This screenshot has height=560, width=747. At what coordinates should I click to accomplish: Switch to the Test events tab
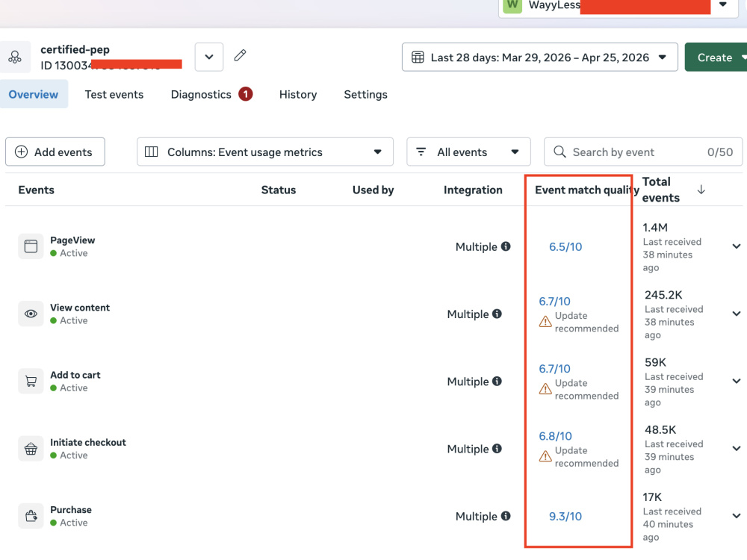click(114, 94)
